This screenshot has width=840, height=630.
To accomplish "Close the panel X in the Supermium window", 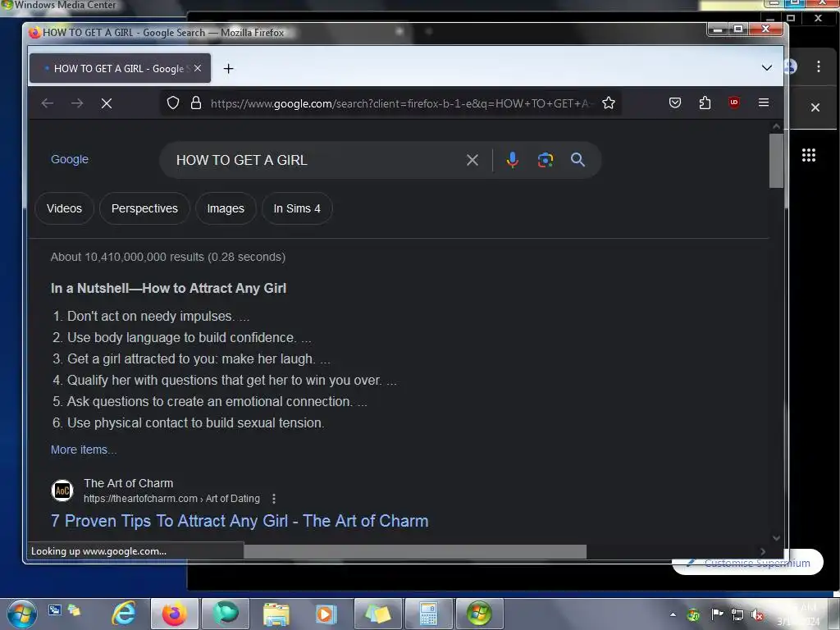I will click(815, 107).
